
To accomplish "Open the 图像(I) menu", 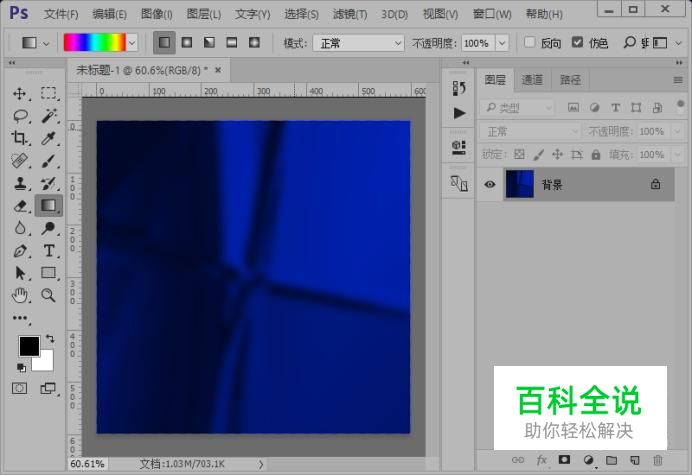I will [x=157, y=14].
